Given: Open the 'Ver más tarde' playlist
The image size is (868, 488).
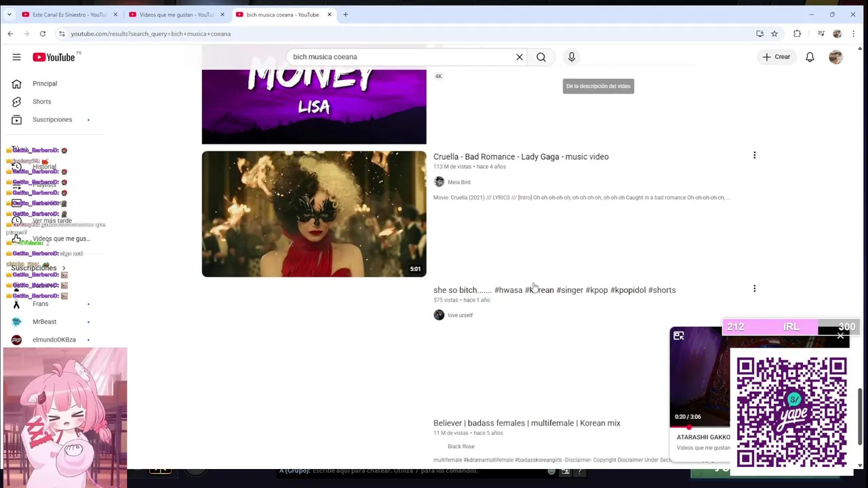Looking at the screenshot, I should (52, 221).
